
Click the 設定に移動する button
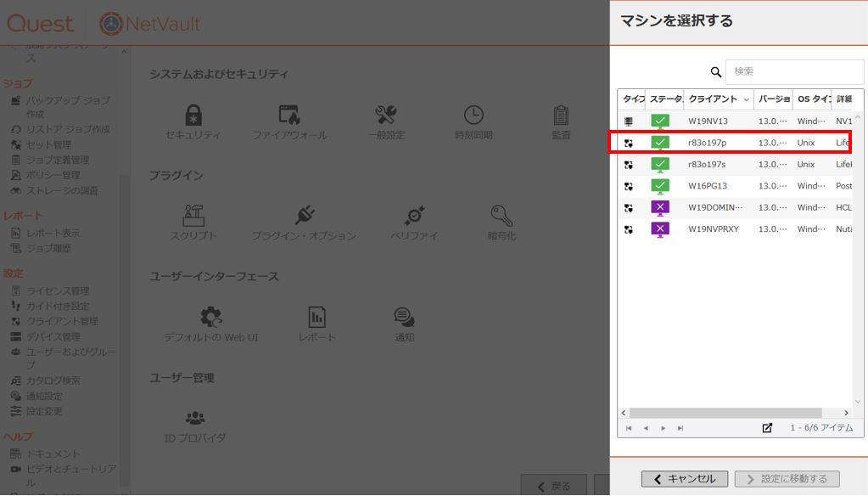click(x=787, y=479)
